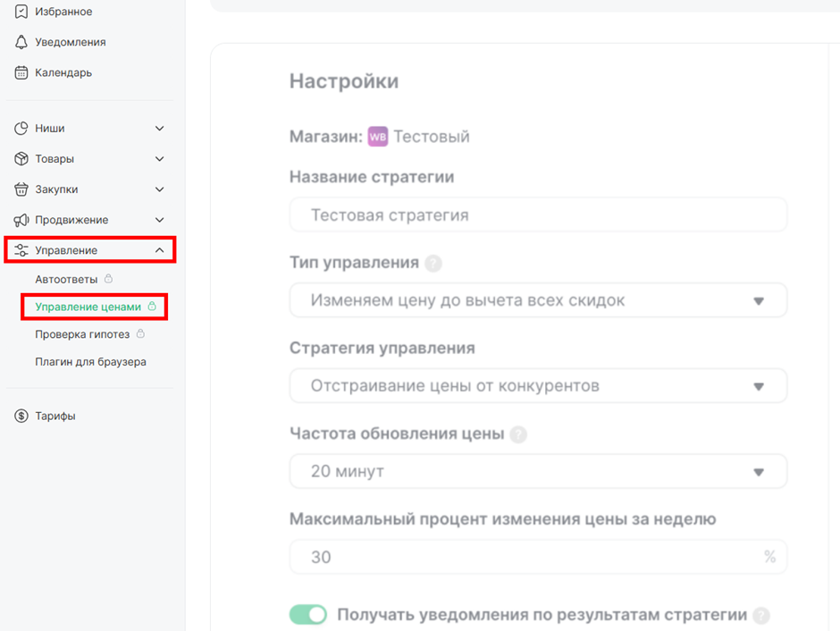840x631 pixels.
Task: Click the lock icon next to Управление ценами
Action: click(152, 306)
